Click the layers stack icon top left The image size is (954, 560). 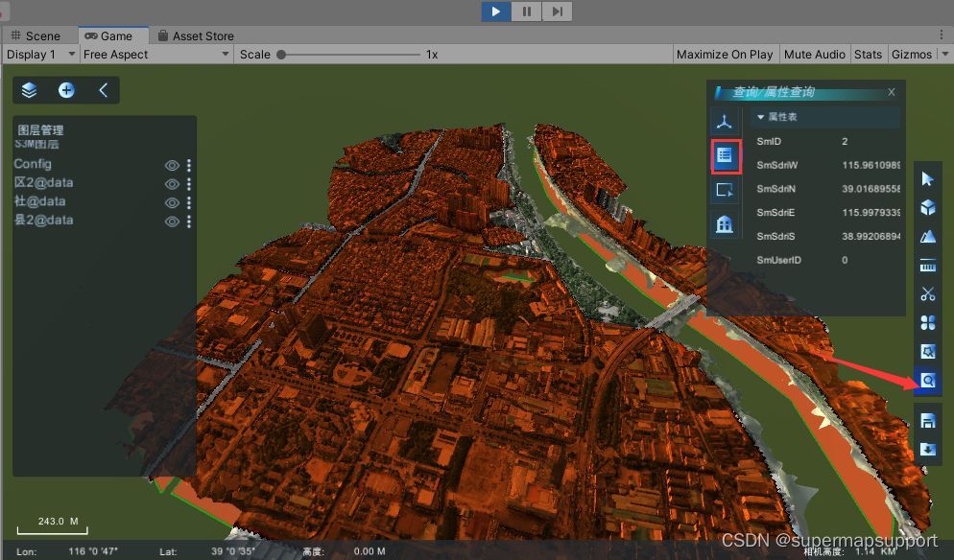[28, 90]
